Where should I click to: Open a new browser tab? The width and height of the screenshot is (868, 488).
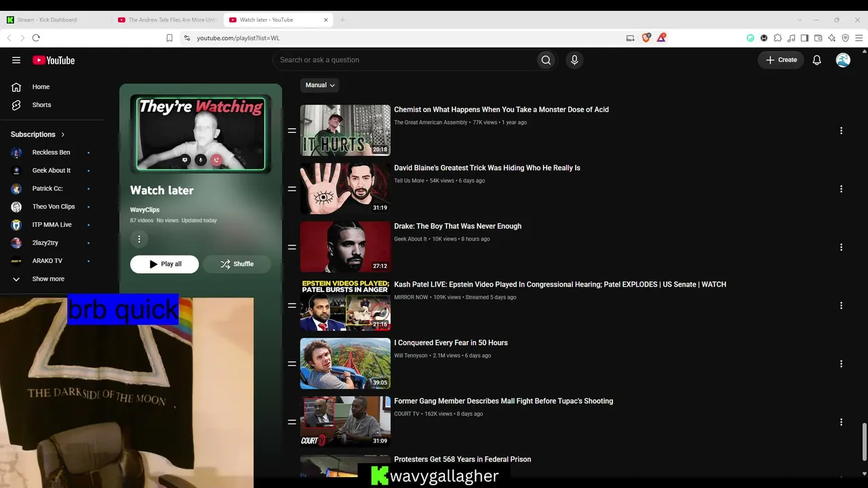[x=342, y=20]
